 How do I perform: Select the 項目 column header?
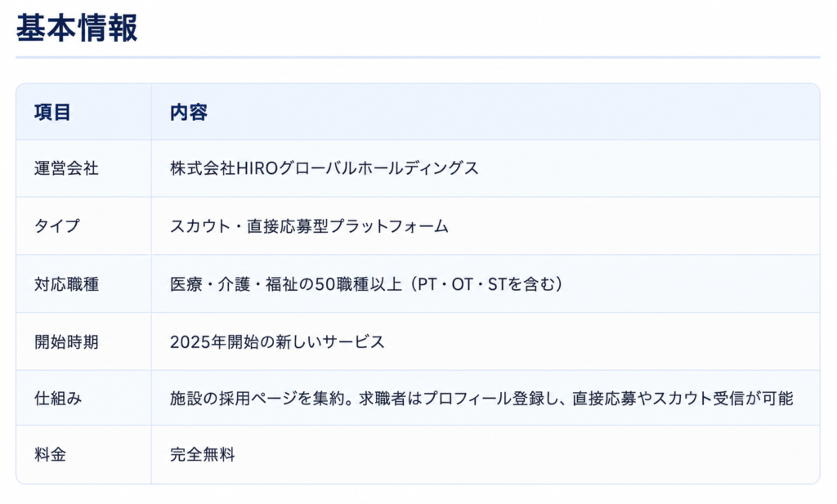pos(52,113)
